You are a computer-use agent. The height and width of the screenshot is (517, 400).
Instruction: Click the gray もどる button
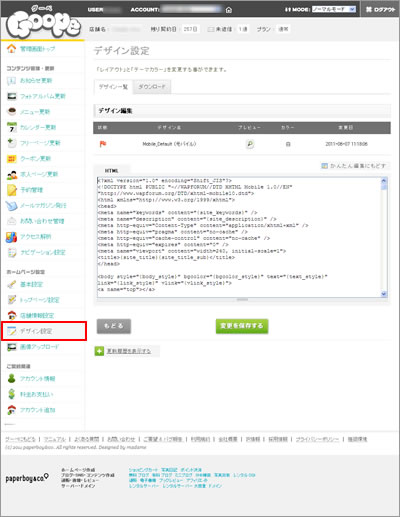(114, 326)
